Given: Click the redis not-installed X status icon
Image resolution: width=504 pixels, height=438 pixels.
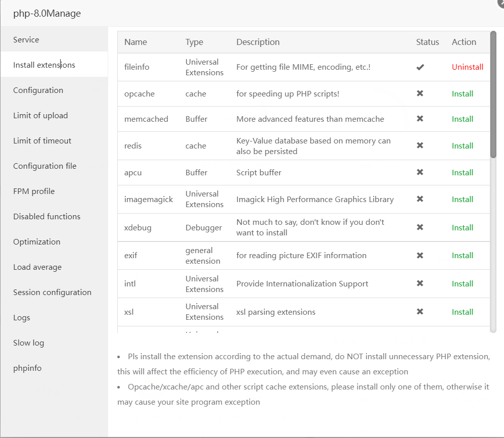Looking at the screenshot, I should click(420, 145).
